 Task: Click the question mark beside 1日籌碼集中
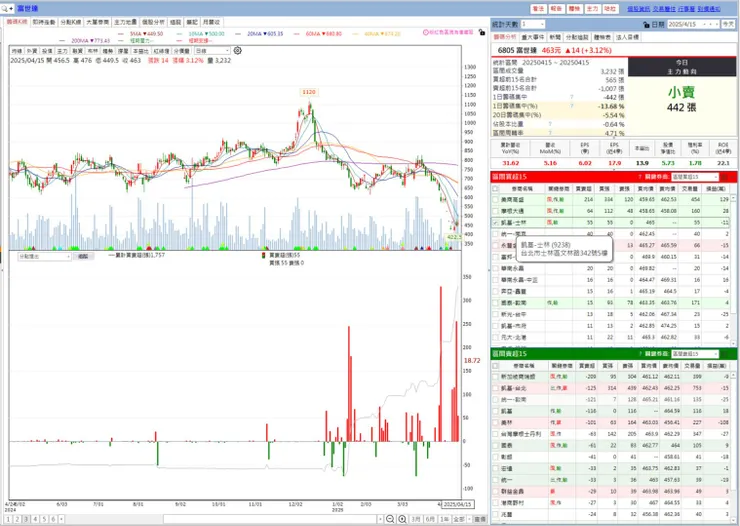(x=572, y=97)
